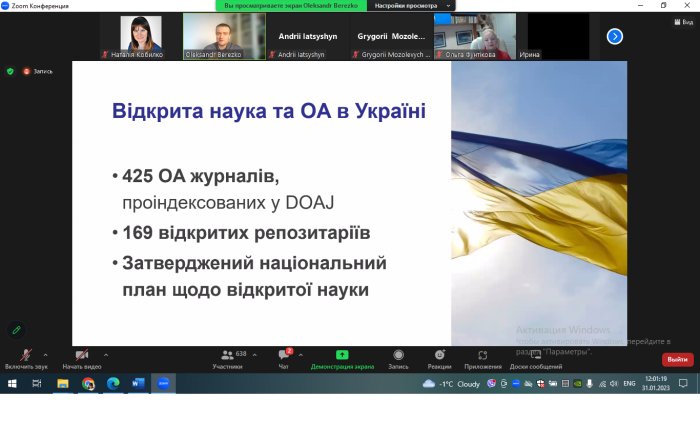Select Ирина participant tile
Viewport: 700px width, 442px height.
click(x=558, y=36)
